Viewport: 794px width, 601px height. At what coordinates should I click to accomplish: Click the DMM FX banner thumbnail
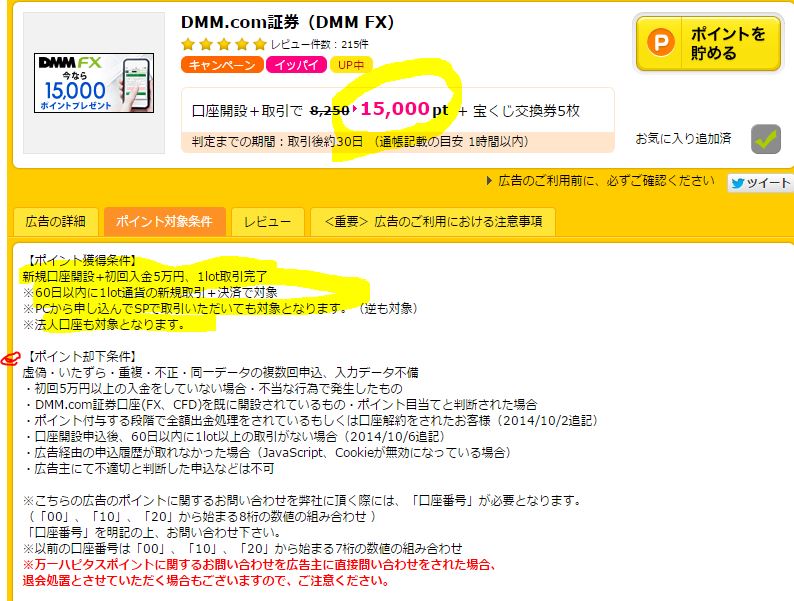(x=94, y=83)
